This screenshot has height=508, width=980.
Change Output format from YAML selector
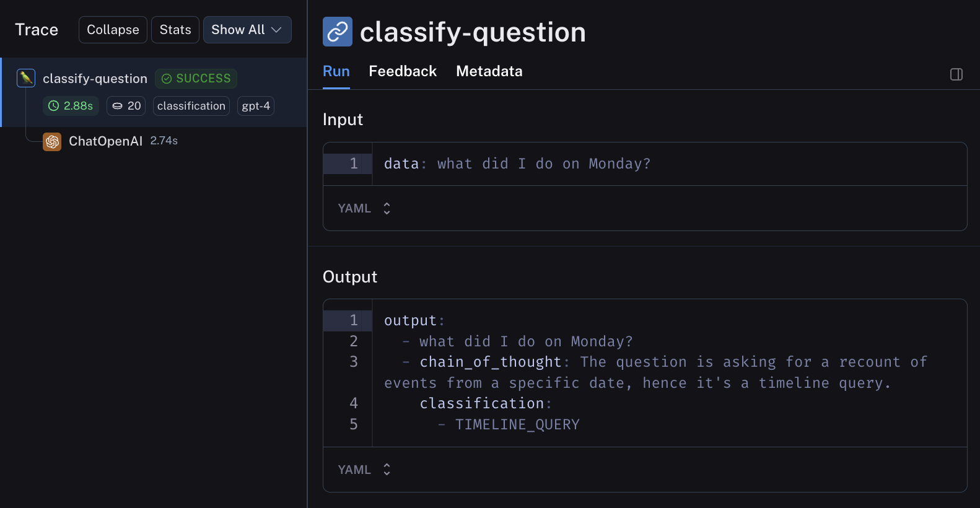(x=364, y=470)
